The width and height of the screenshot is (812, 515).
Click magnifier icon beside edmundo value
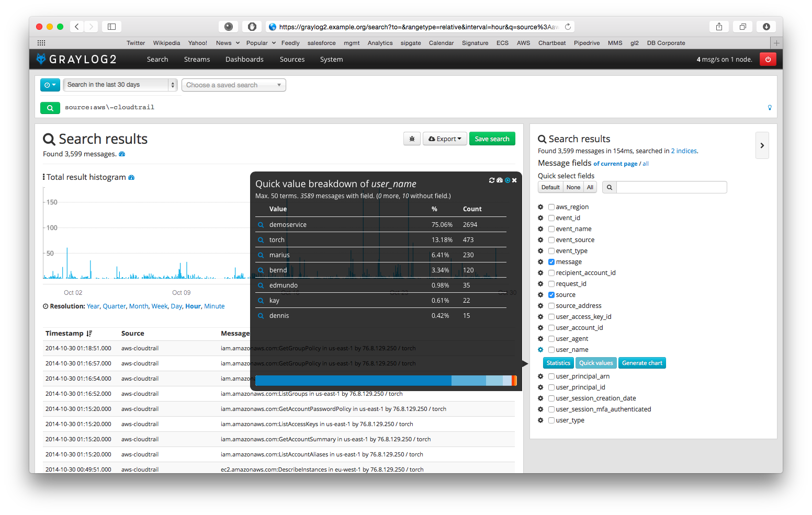261,285
